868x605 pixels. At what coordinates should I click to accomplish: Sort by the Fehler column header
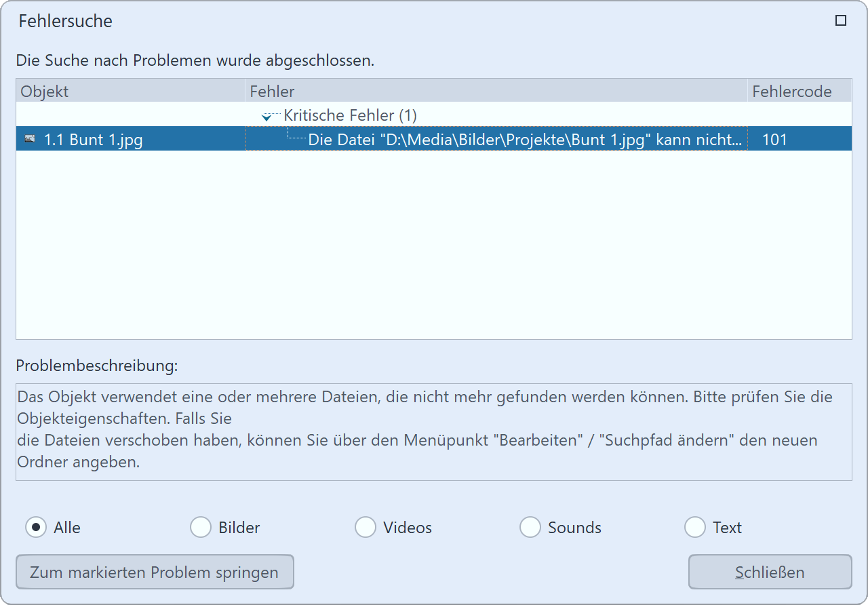coord(495,91)
